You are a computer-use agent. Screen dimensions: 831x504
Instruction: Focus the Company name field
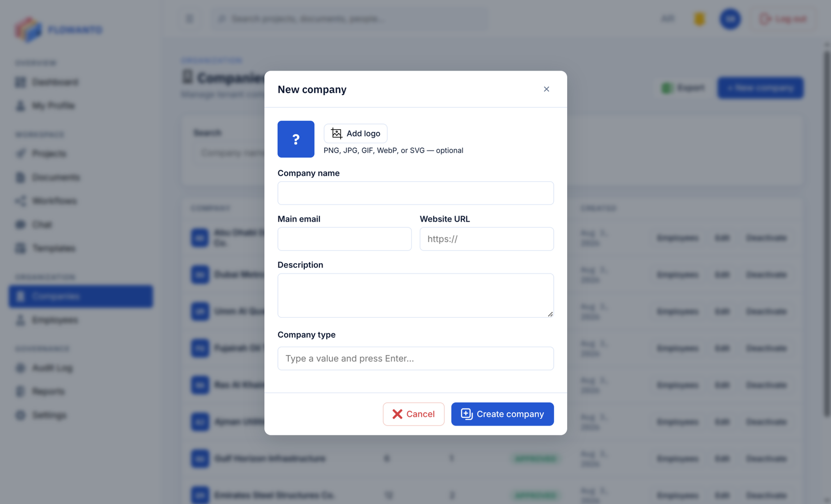(415, 193)
